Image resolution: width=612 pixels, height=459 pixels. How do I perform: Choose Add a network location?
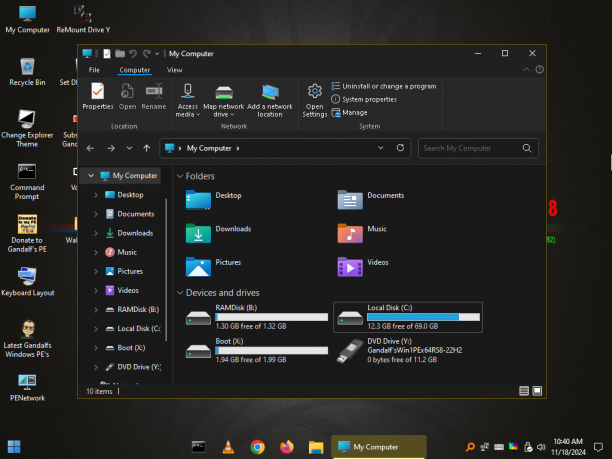click(270, 100)
